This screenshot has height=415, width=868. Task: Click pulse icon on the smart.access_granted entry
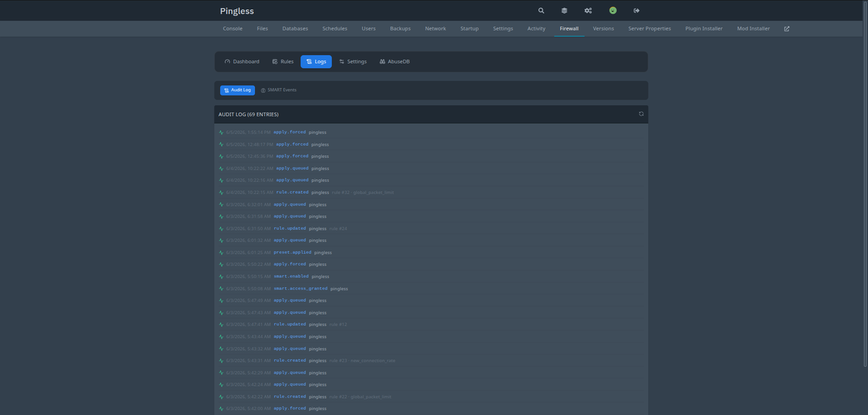click(221, 289)
